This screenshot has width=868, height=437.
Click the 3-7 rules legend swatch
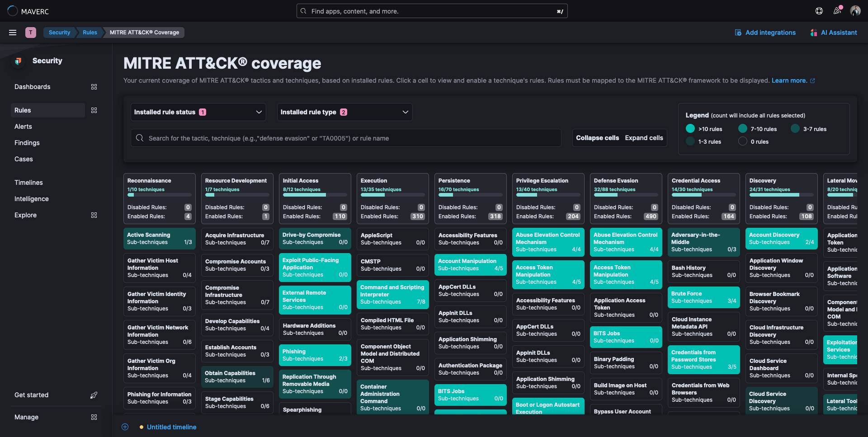tap(795, 129)
